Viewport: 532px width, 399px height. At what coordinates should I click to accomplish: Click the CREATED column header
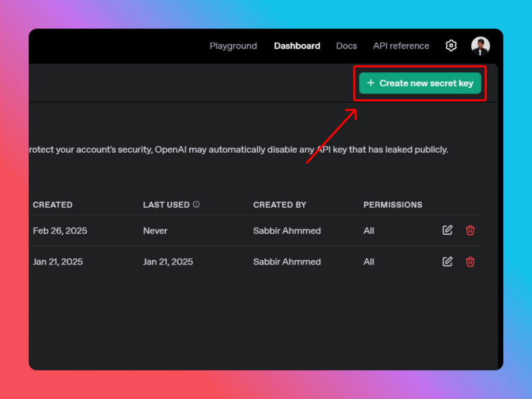pos(52,205)
